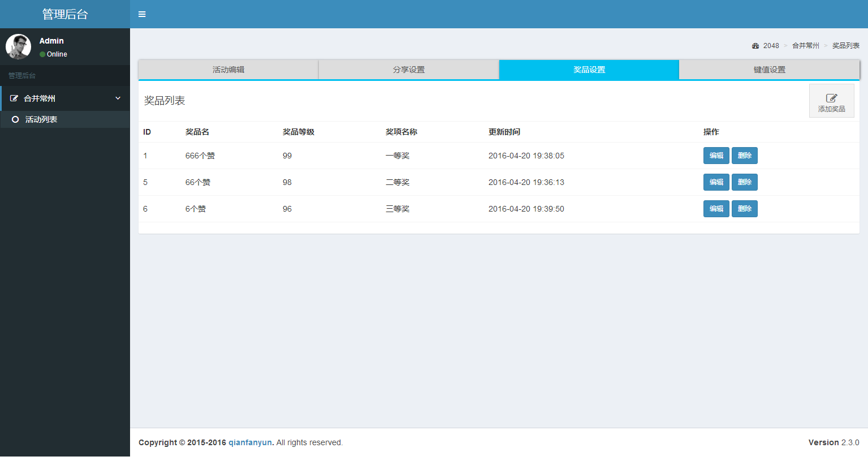The height and width of the screenshot is (465, 868).
Task: Click the edit icon beside 合并常州
Action: coord(14,98)
